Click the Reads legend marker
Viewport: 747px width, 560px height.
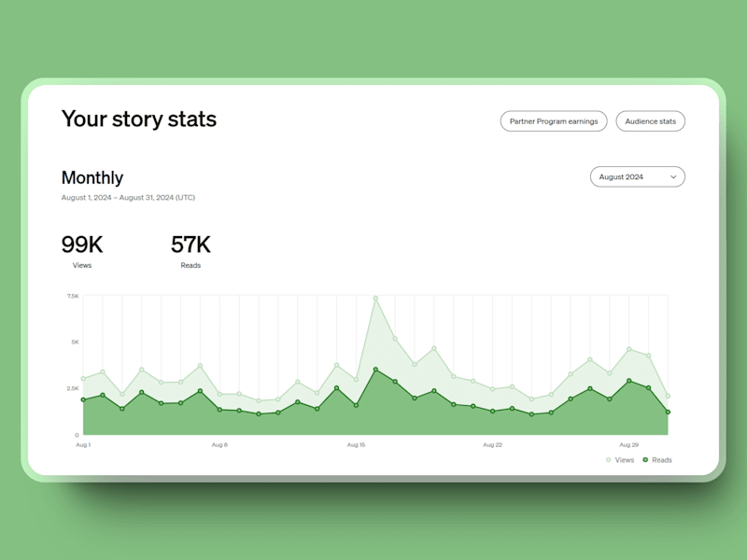point(645,460)
